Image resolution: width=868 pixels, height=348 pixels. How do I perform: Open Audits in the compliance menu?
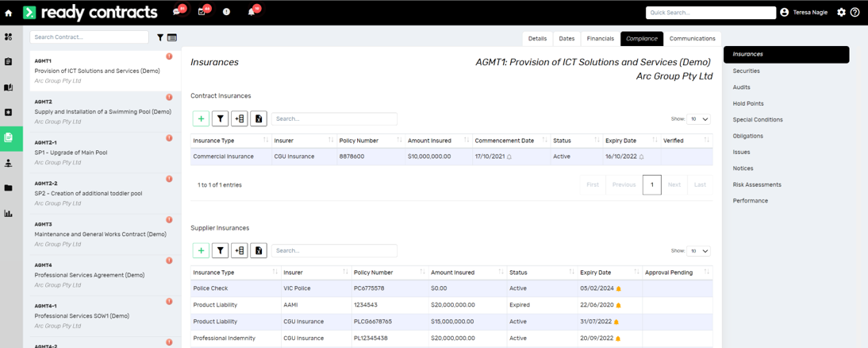click(741, 87)
